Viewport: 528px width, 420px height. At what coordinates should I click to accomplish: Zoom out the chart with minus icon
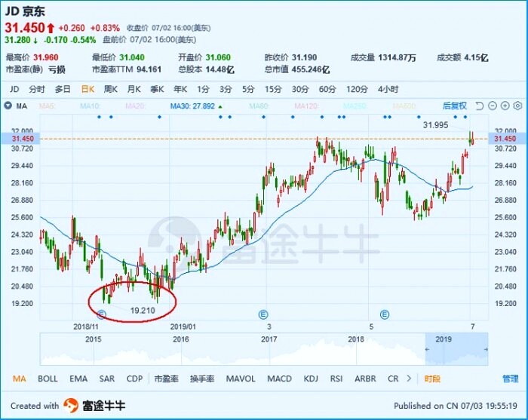[493, 106]
